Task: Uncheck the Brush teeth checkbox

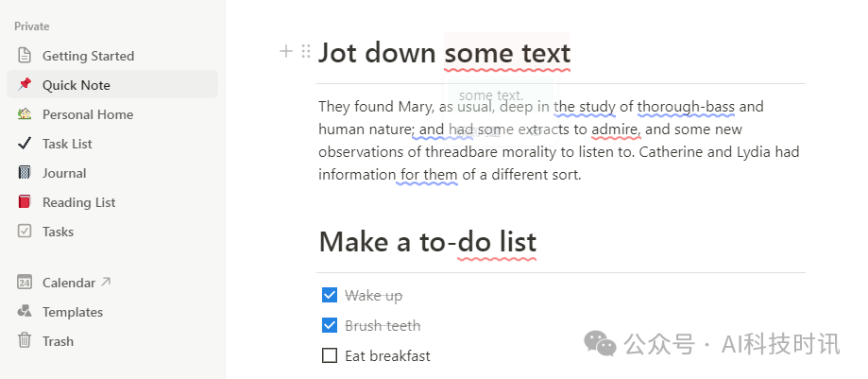Action: 330,326
